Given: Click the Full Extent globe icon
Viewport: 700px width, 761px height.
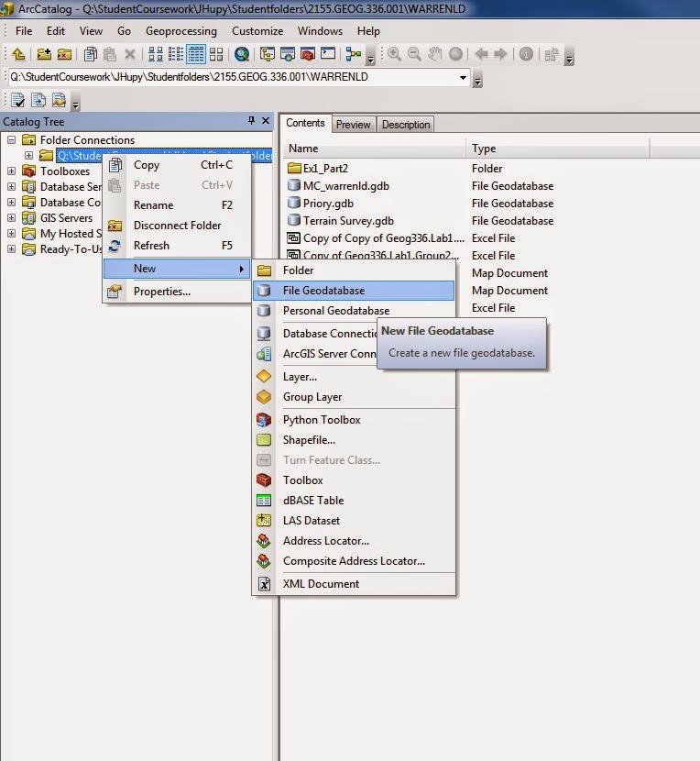Looking at the screenshot, I should tap(455, 54).
